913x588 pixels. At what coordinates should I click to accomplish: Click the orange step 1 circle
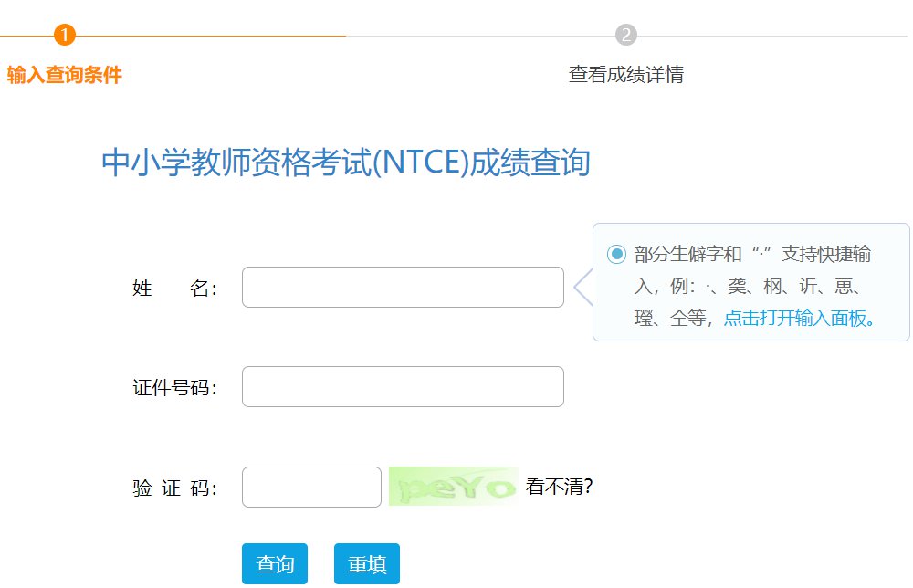pyautogui.click(x=64, y=35)
